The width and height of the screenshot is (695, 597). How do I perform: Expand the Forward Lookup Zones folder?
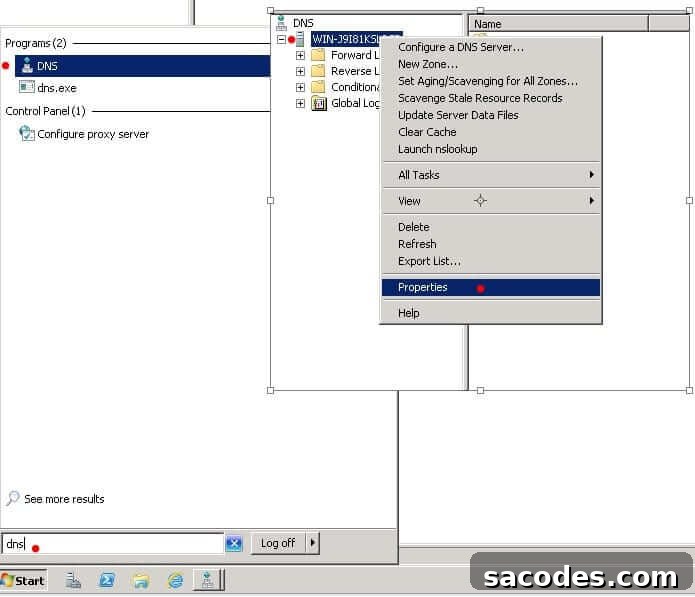coord(300,55)
